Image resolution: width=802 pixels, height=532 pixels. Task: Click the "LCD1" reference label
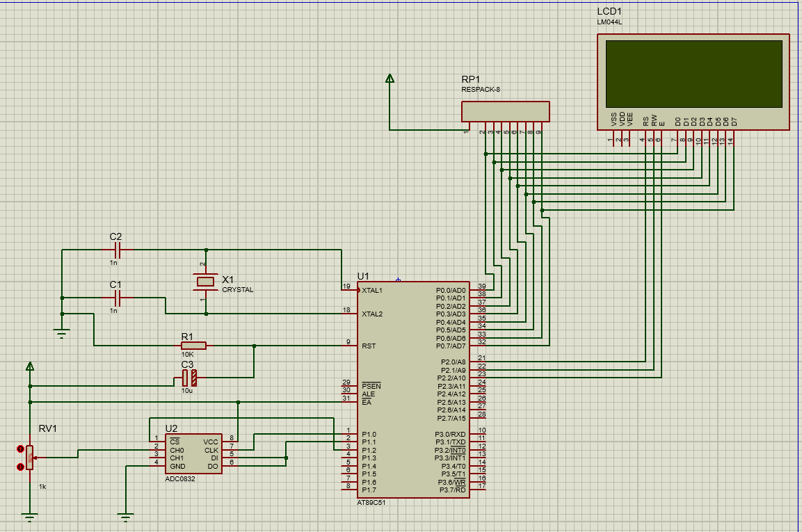click(609, 11)
